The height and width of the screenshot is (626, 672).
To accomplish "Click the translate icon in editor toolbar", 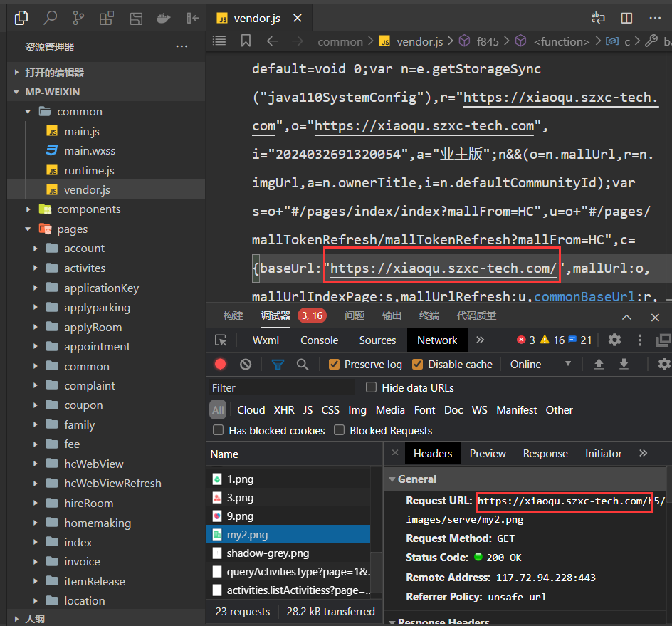I will click(598, 18).
